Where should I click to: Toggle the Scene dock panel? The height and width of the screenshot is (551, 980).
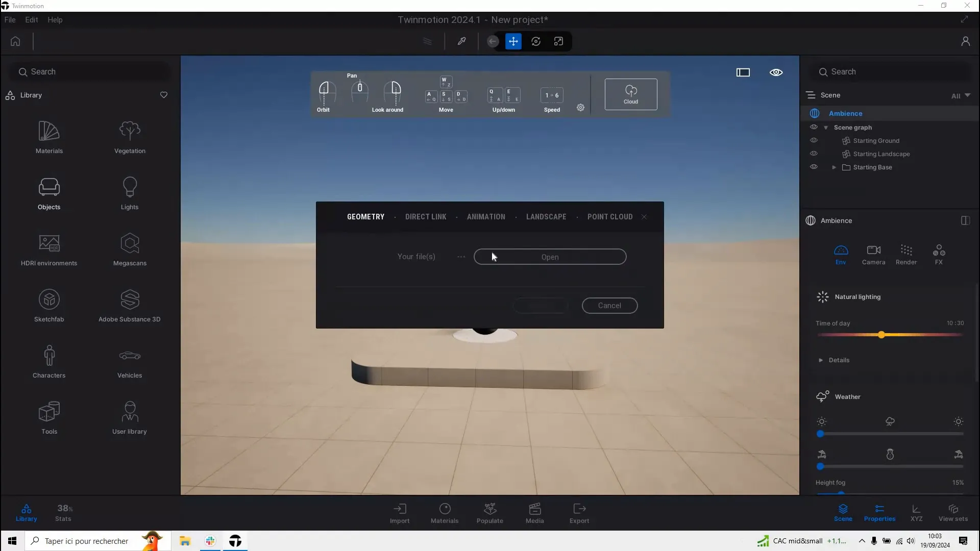[x=843, y=513]
